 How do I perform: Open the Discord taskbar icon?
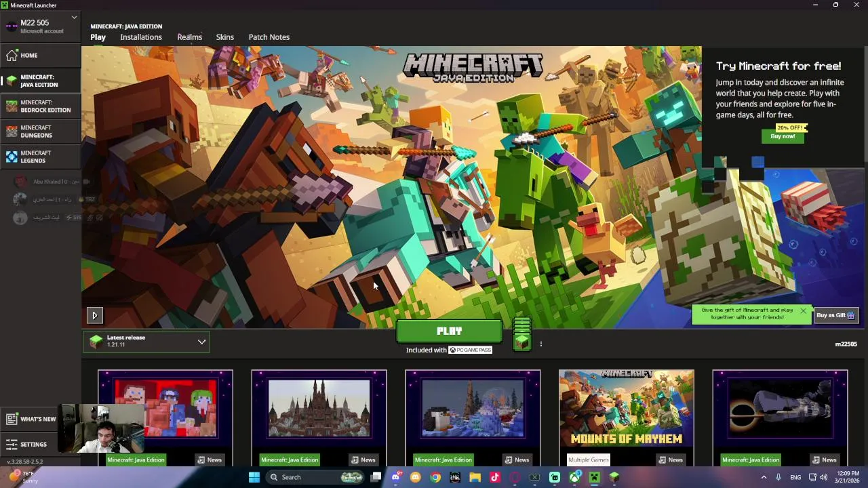[x=396, y=477]
